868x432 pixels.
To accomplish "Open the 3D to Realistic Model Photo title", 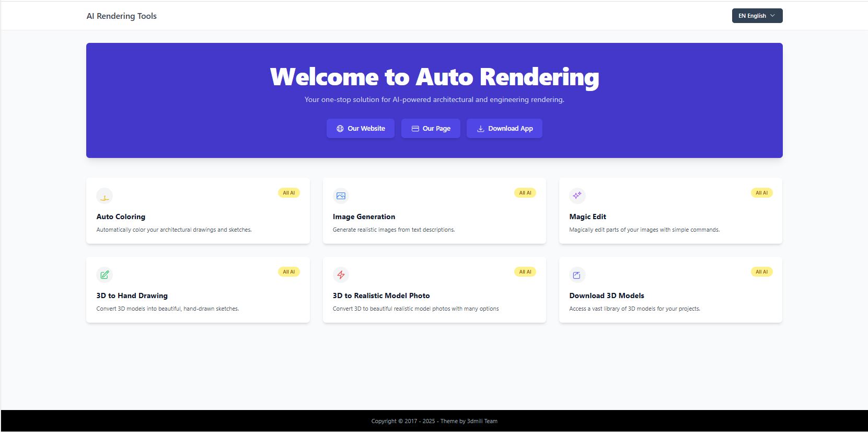I will pyautogui.click(x=381, y=295).
